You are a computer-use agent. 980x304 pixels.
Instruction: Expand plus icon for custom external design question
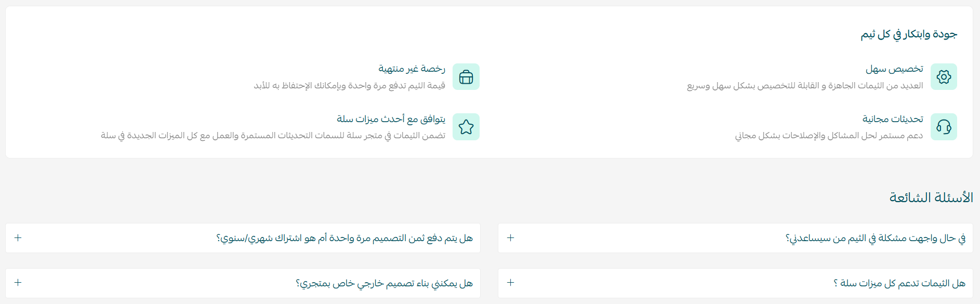18,282
